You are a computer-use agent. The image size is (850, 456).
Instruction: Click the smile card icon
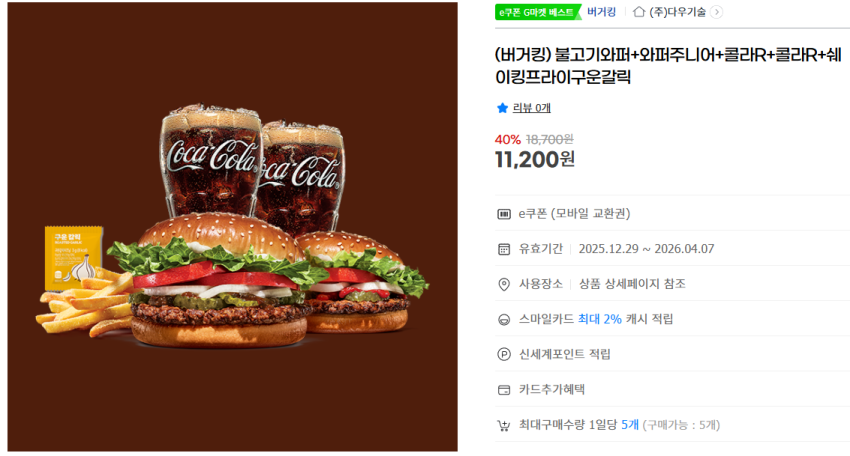pyautogui.click(x=504, y=319)
